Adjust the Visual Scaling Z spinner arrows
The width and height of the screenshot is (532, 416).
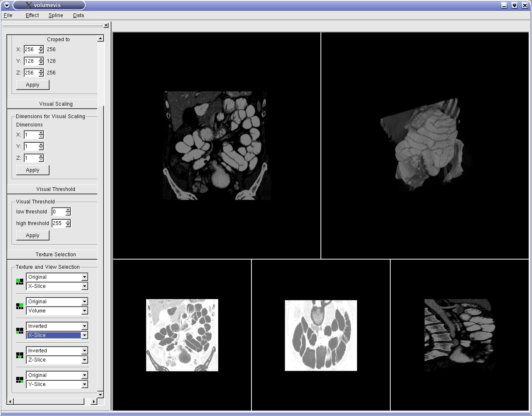41,158
